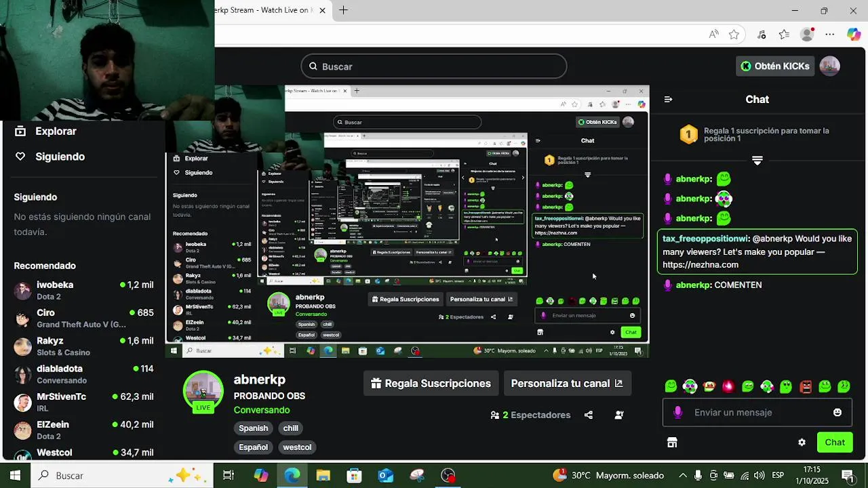The width and height of the screenshot is (868, 488).
Task: Select the westcol tag
Action: (x=297, y=447)
